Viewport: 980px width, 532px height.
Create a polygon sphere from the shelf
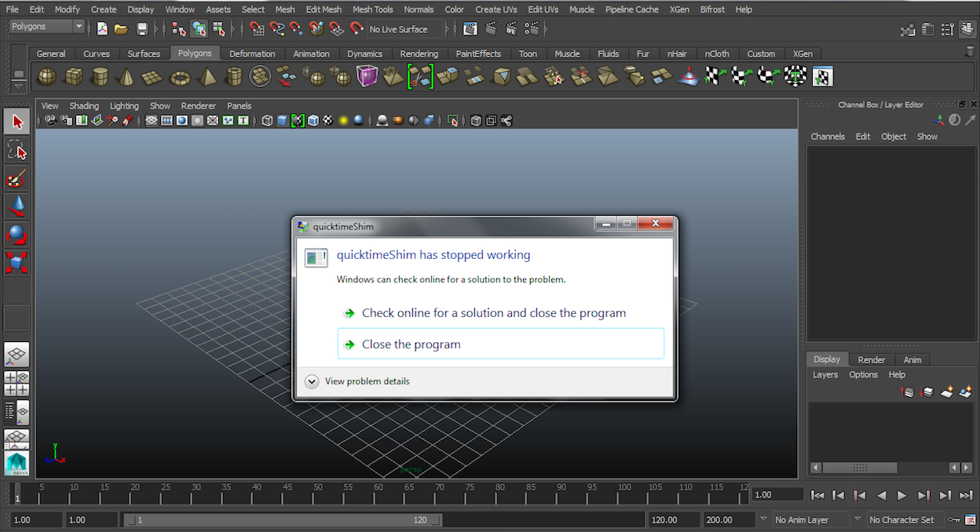pos(47,76)
